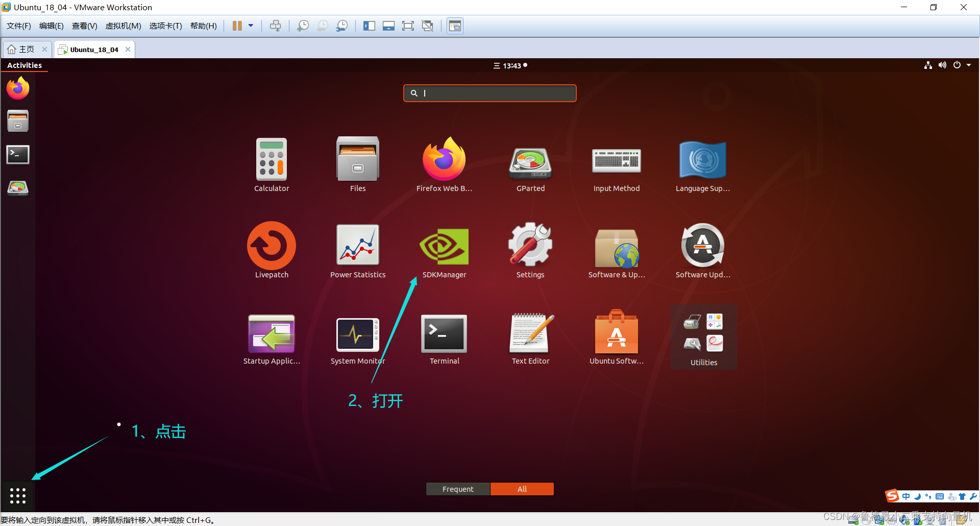Open Firefox Web Browser in app grid
Image resolution: width=980 pixels, height=526 pixels.
point(444,164)
